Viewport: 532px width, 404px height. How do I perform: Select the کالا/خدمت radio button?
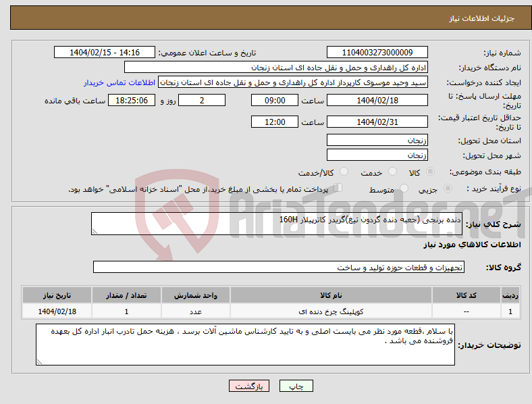tap(344, 172)
